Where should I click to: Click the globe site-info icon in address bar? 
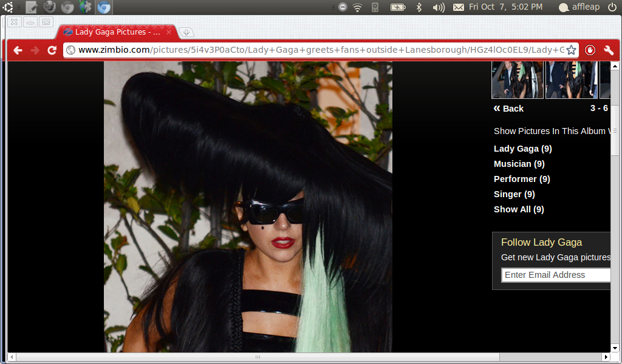click(x=71, y=50)
